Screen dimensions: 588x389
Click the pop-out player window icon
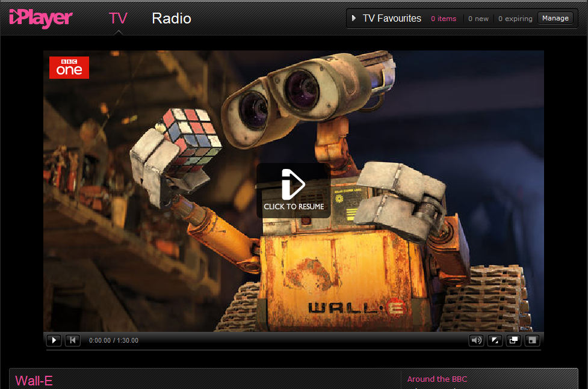(x=513, y=340)
